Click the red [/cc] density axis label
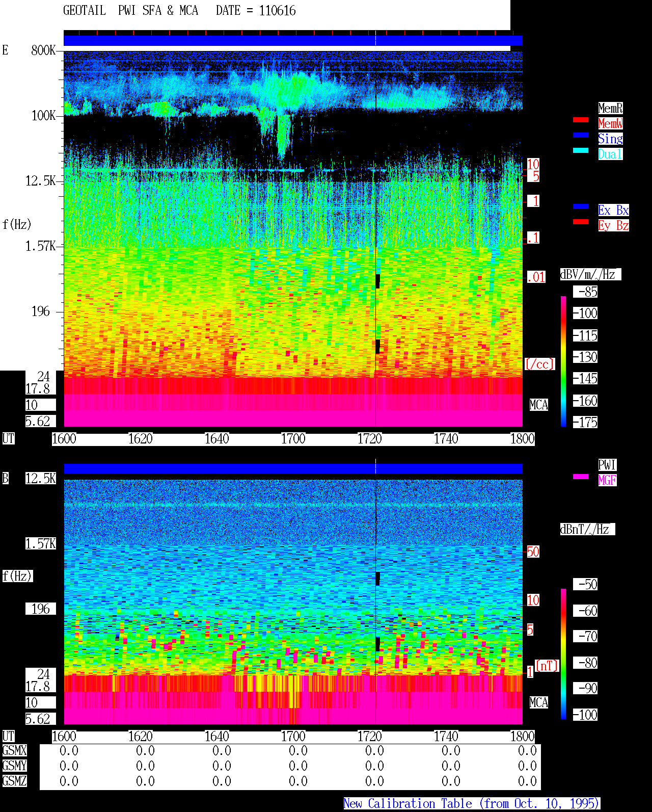Viewport: 652px width, 812px height. click(x=539, y=364)
